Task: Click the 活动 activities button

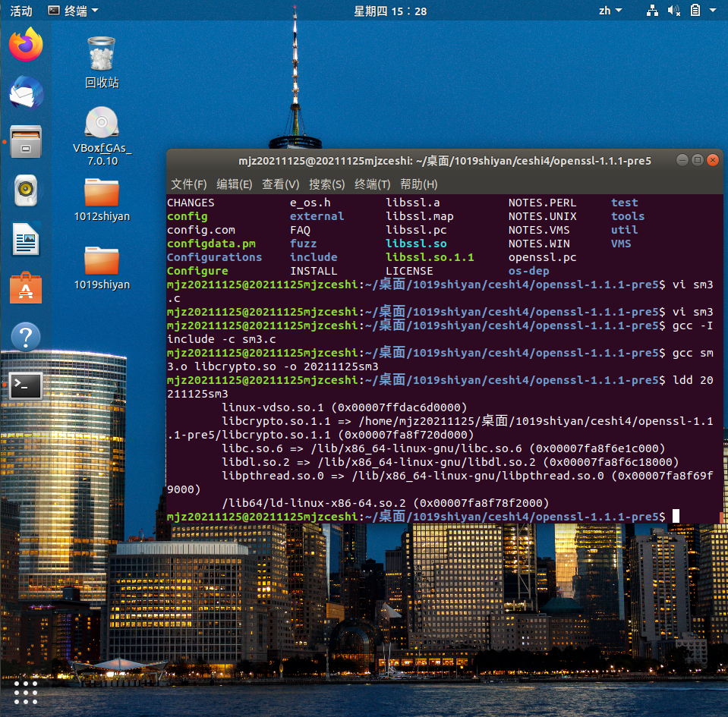Action: (21, 11)
